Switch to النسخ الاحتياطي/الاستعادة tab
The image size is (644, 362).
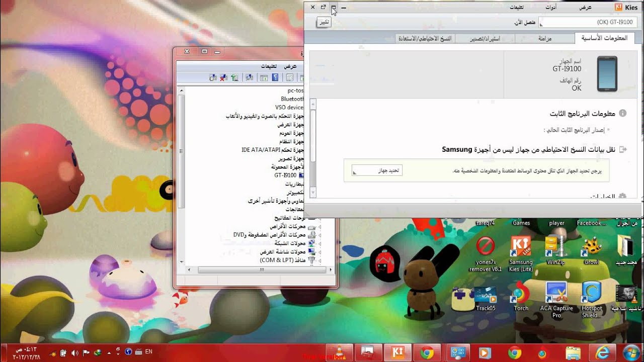click(x=425, y=38)
